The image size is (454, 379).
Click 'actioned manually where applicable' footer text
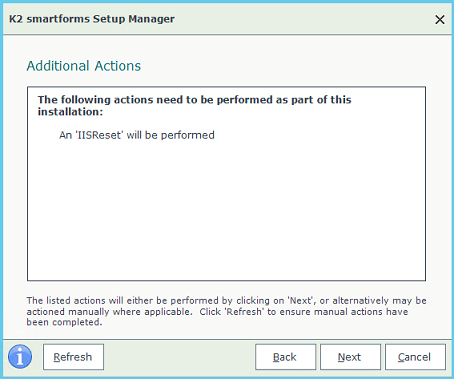click(108, 312)
